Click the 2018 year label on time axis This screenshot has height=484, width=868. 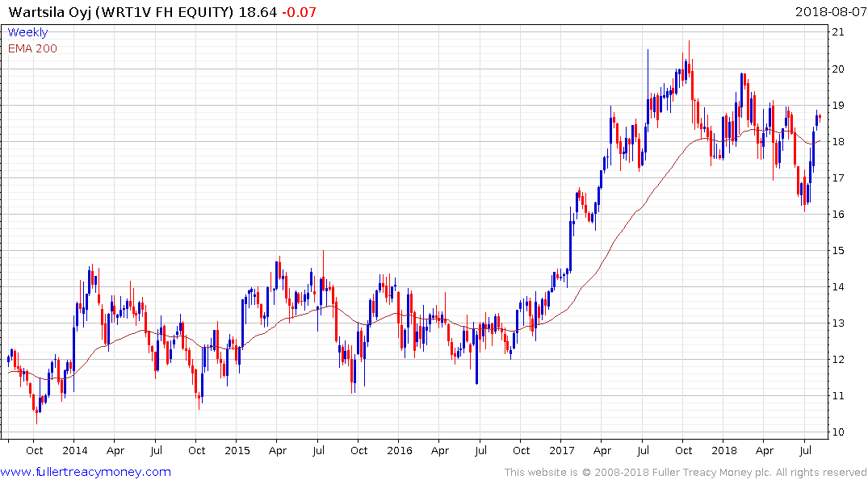pos(724,451)
